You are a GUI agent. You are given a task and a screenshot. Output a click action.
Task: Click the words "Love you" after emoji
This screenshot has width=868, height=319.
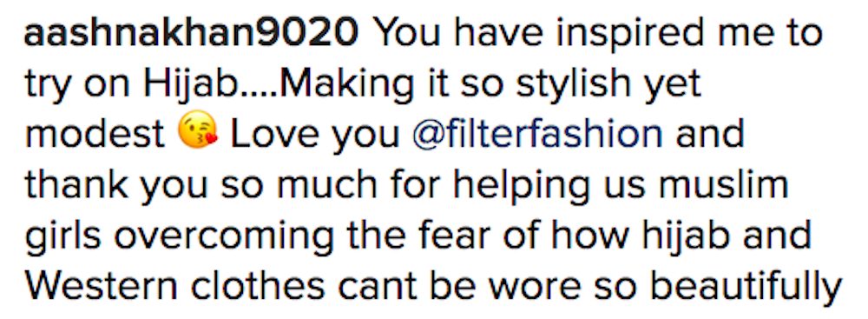tap(314, 136)
